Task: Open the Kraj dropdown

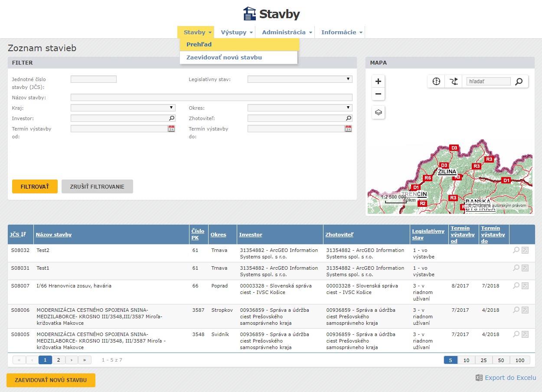Action: click(123, 108)
